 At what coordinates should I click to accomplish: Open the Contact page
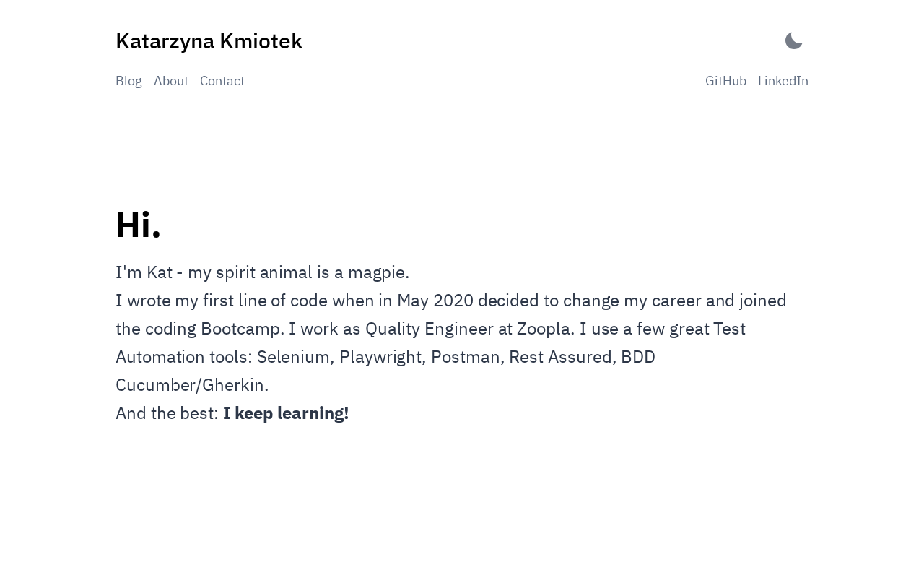coord(222,81)
